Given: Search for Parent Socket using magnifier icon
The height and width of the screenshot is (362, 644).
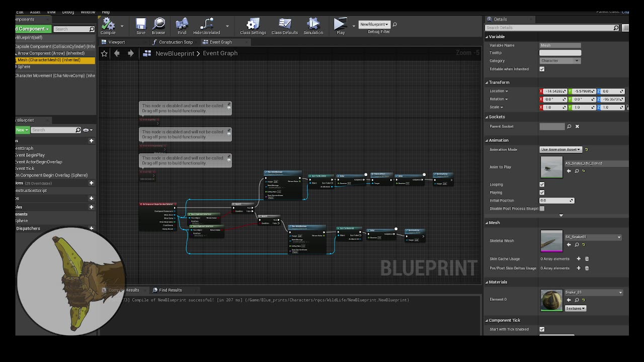Looking at the screenshot, I should 569,126.
